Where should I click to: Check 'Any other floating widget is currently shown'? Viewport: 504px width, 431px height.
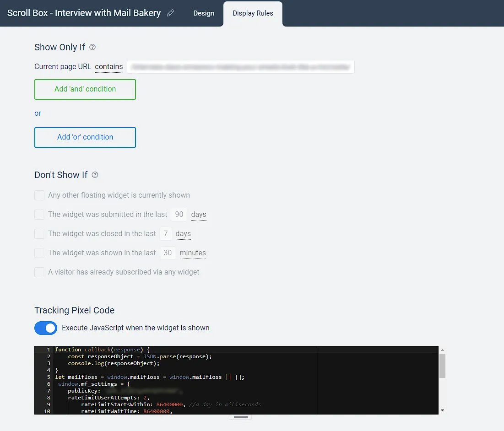pos(39,195)
